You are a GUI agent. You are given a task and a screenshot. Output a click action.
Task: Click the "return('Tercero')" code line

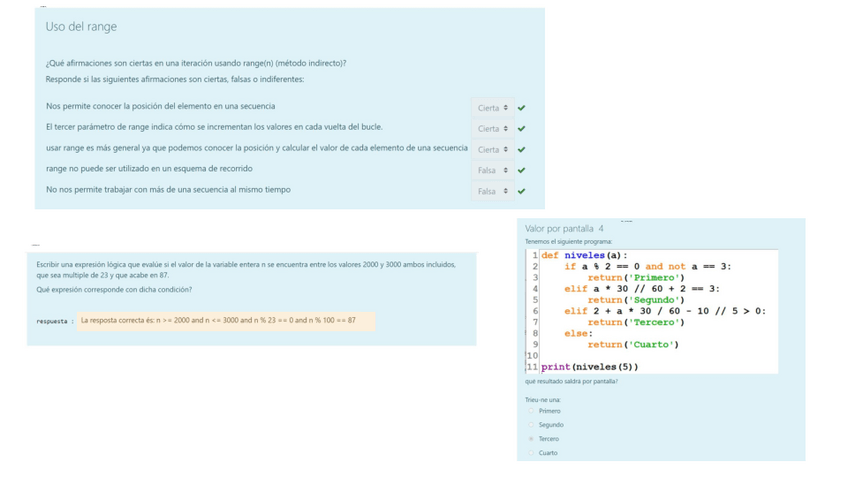click(x=636, y=322)
